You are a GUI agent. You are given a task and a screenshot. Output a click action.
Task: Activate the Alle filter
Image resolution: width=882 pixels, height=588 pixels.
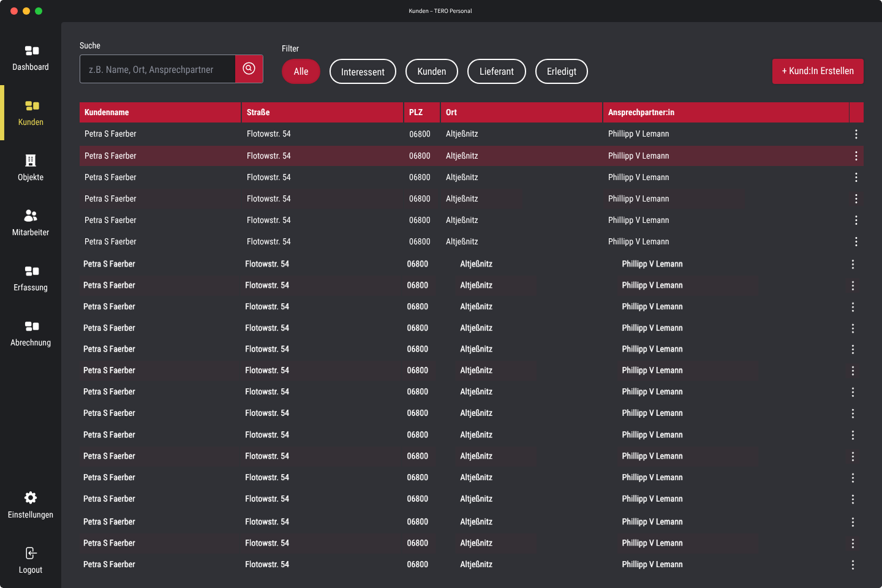pos(301,72)
